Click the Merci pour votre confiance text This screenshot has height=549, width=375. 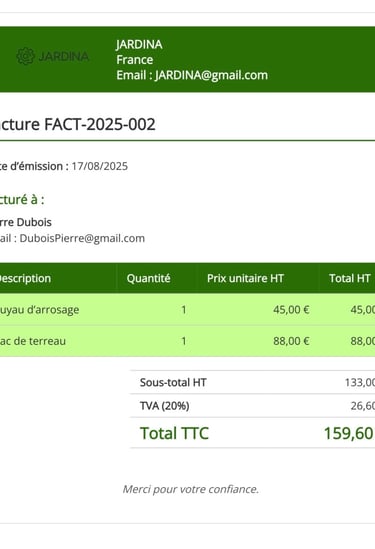(x=190, y=489)
